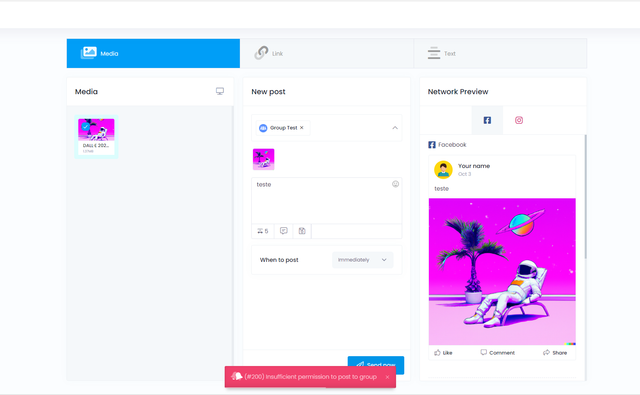Viewport: 640px width, 395px height.
Task: Show the Facebook network preview tab
Action: pos(487,120)
